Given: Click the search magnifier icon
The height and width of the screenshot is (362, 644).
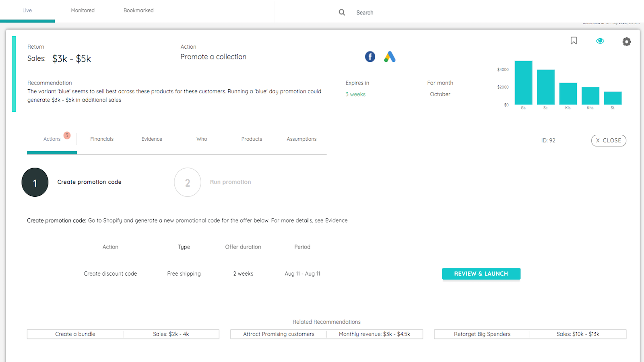Looking at the screenshot, I should [342, 12].
